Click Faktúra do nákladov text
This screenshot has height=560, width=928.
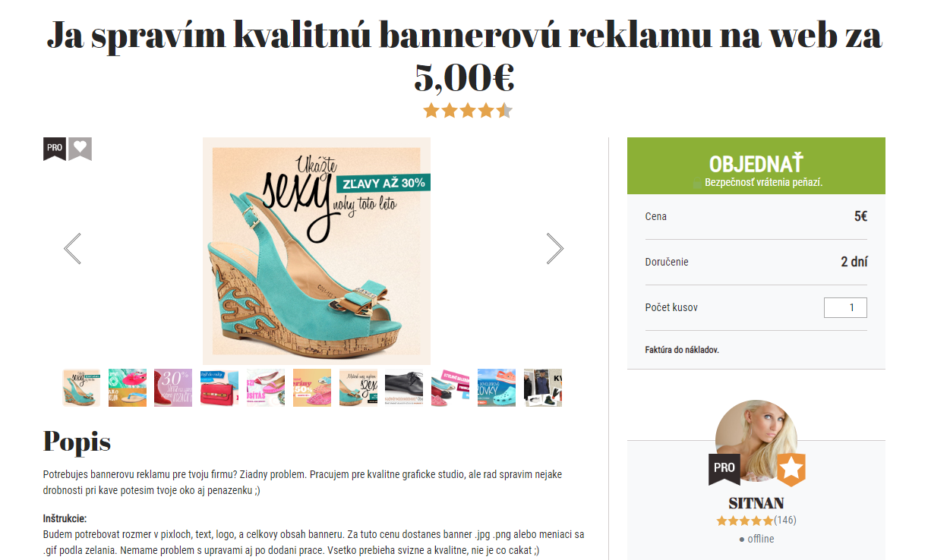(x=682, y=350)
